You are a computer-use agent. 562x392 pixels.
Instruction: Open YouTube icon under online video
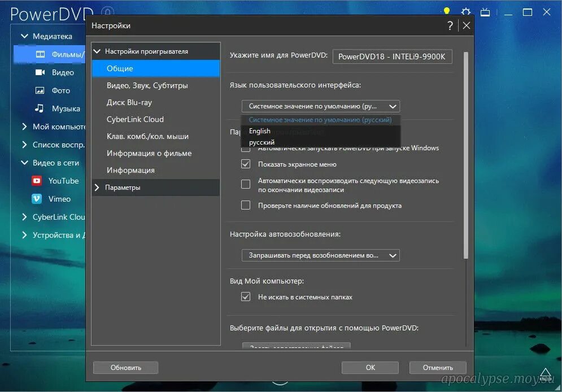coord(37,181)
